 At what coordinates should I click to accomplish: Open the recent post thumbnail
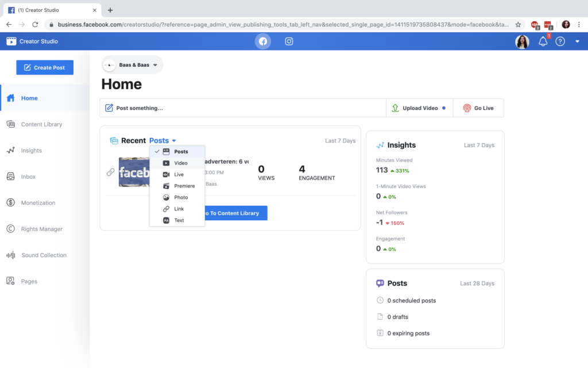[134, 172]
